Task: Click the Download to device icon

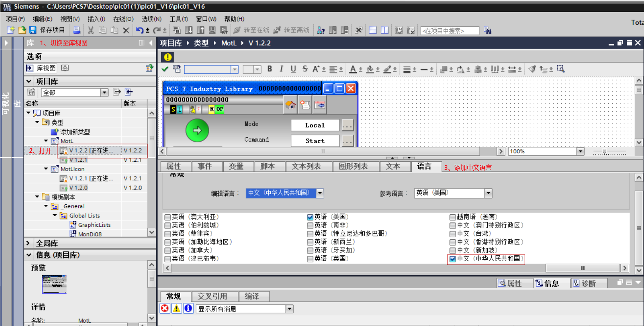Action: 189,30
